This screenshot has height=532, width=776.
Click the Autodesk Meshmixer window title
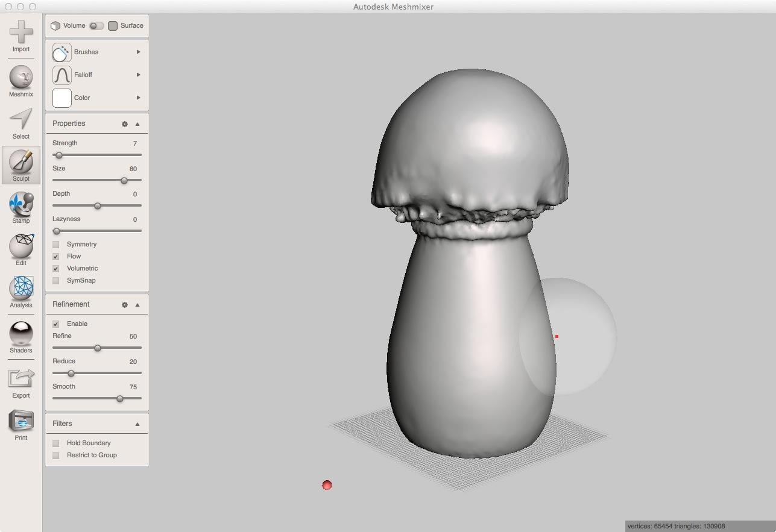click(x=393, y=7)
